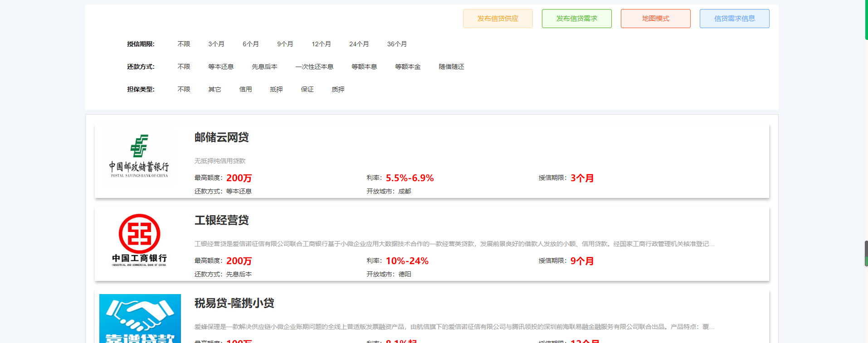Choose 一次性还本息 repayment option
Viewport: 868px width, 343px height.
click(x=314, y=67)
